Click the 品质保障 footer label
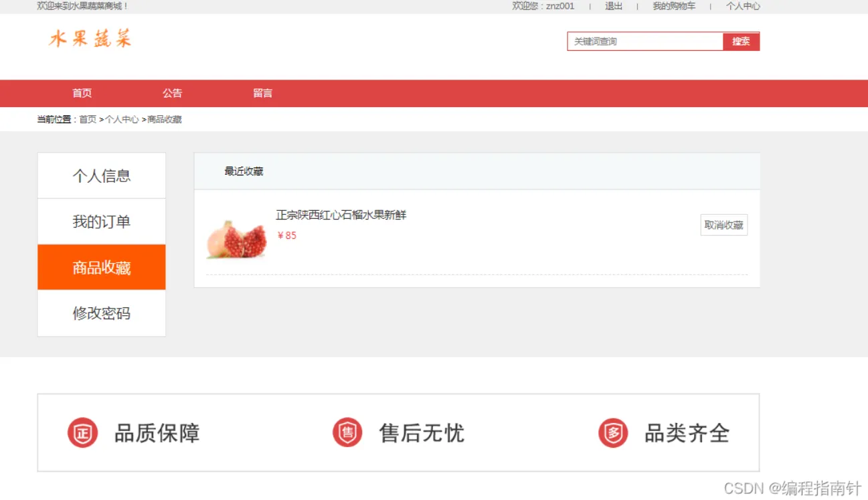This screenshot has height=500, width=868. click(157, 433)
